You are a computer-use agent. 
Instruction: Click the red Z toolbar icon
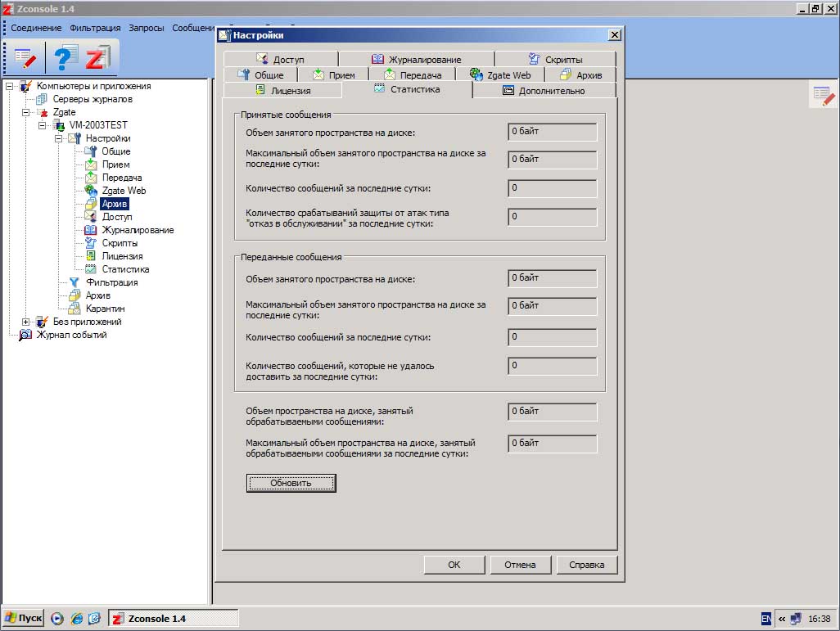pos(98,58)
